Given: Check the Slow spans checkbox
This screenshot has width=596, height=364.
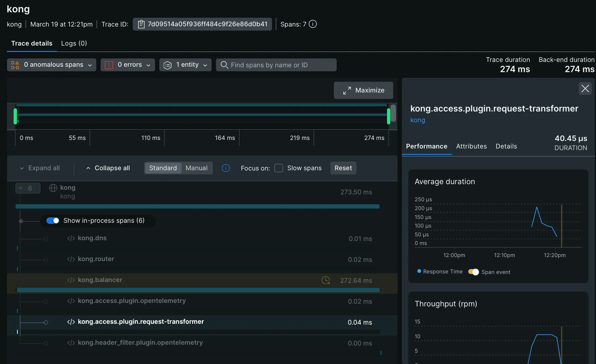Looking at the screenshot, I should (x=279, y=168).
